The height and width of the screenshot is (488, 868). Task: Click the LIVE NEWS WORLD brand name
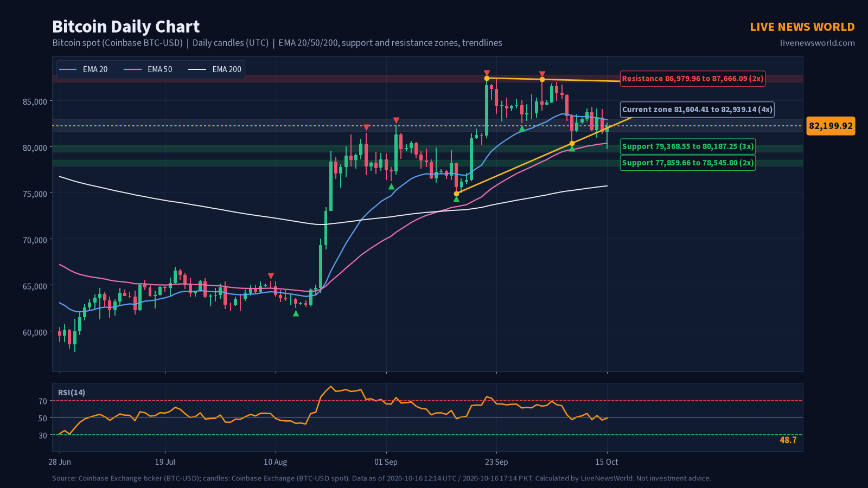[802, 27]
